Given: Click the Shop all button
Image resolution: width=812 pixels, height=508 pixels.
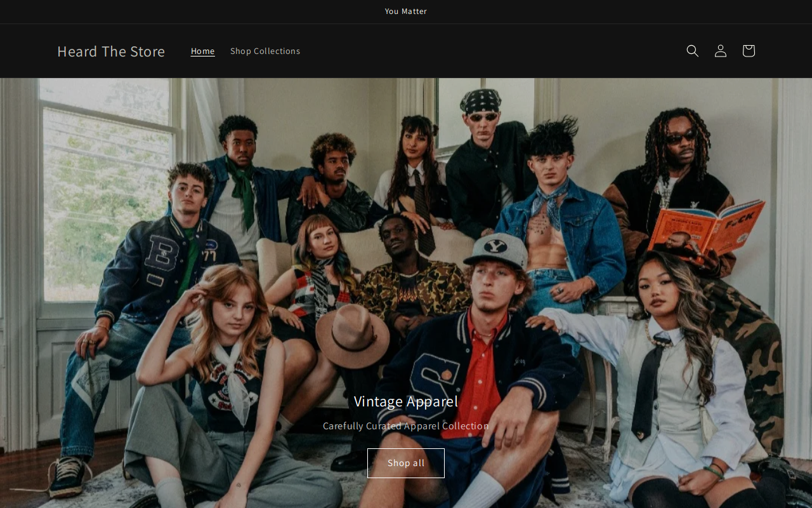Looking at the screenshot, I should click(406, 463).
